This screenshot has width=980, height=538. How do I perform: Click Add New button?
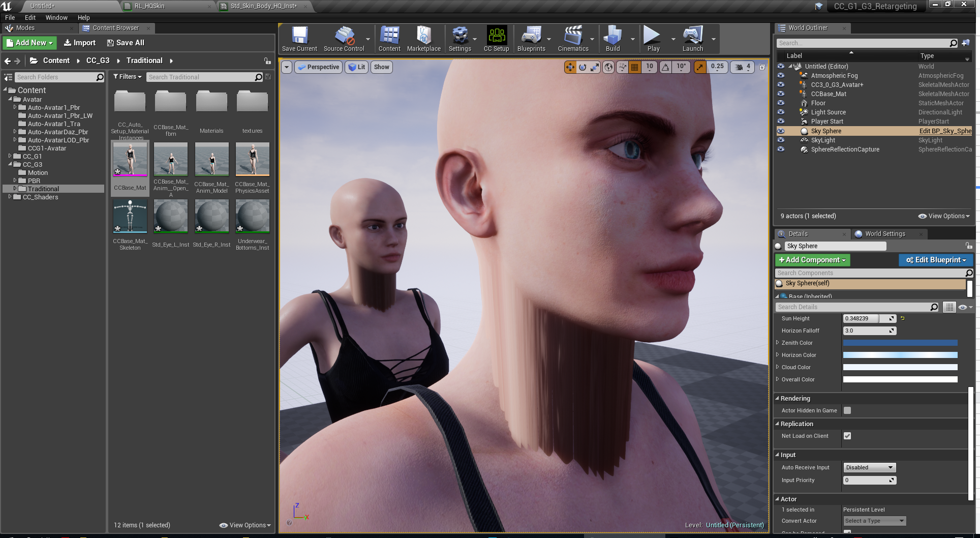point(30,43)
